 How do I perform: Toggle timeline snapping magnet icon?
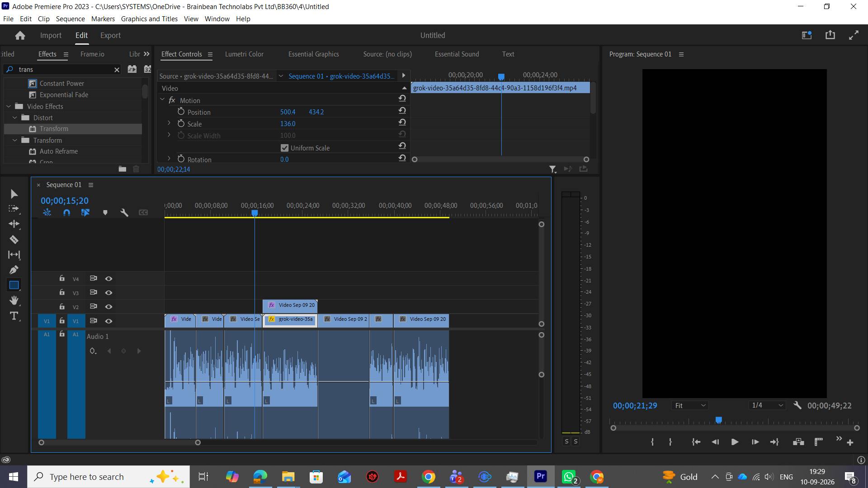point(66,212)
